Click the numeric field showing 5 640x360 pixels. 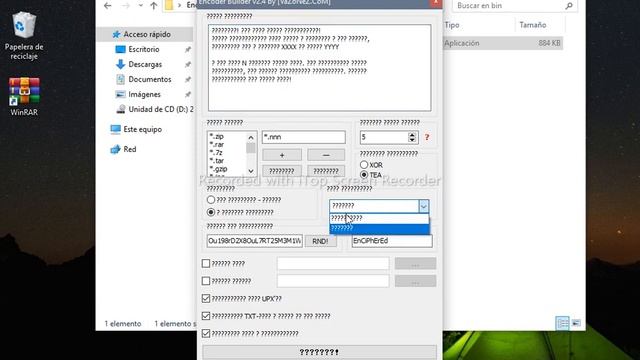[x=384, y=137]
